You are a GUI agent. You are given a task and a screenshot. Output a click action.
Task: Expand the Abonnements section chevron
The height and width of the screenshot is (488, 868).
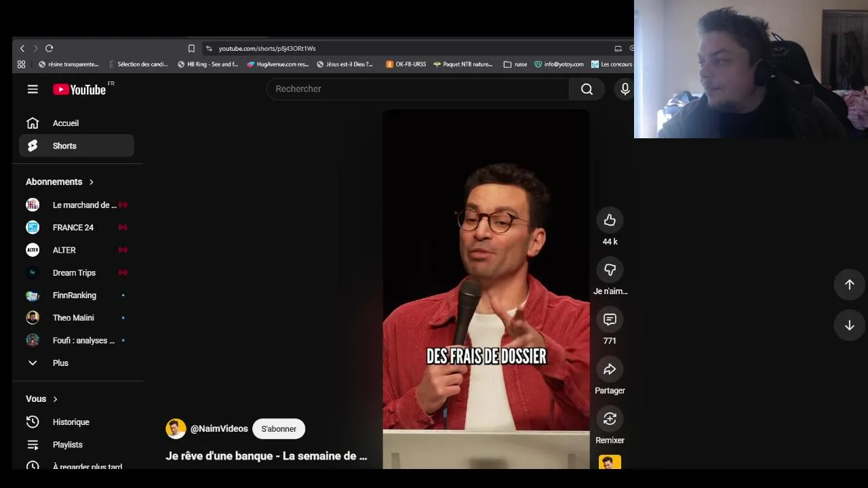pos(91,182)
